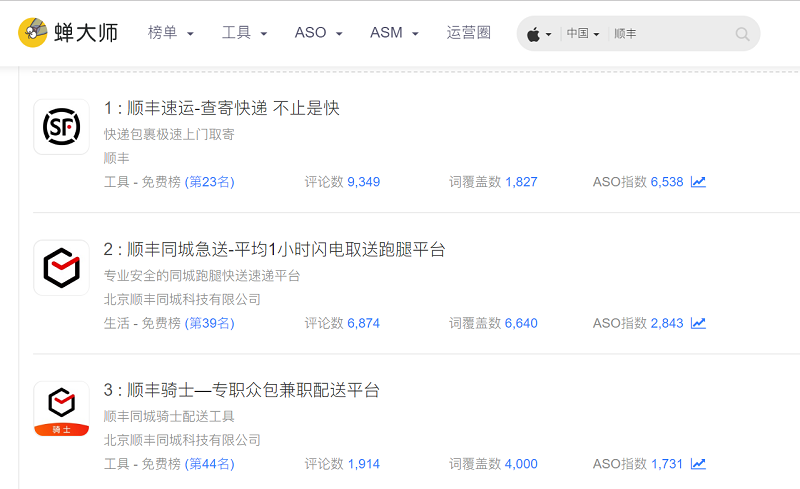Screen dimensions: 800x489
Task: Click developer 北京顺丰同城科技有限公司 under 顺丰骑士
Action: point(182,440)
